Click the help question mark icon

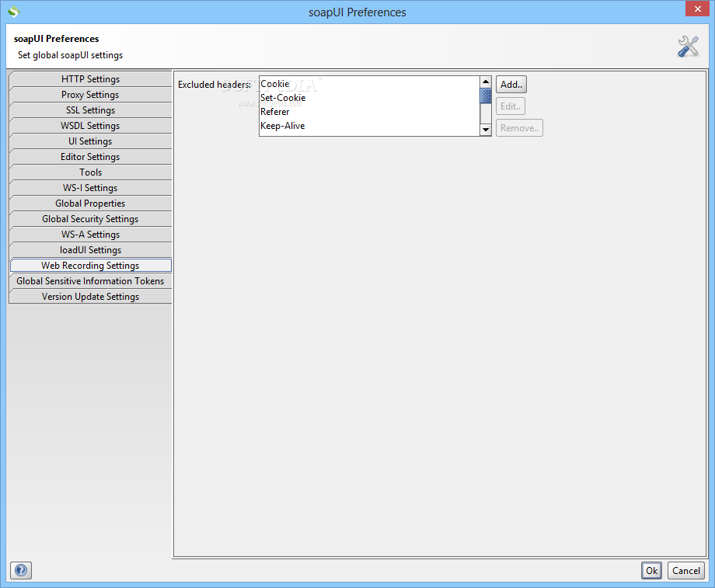tap(21, 570)
